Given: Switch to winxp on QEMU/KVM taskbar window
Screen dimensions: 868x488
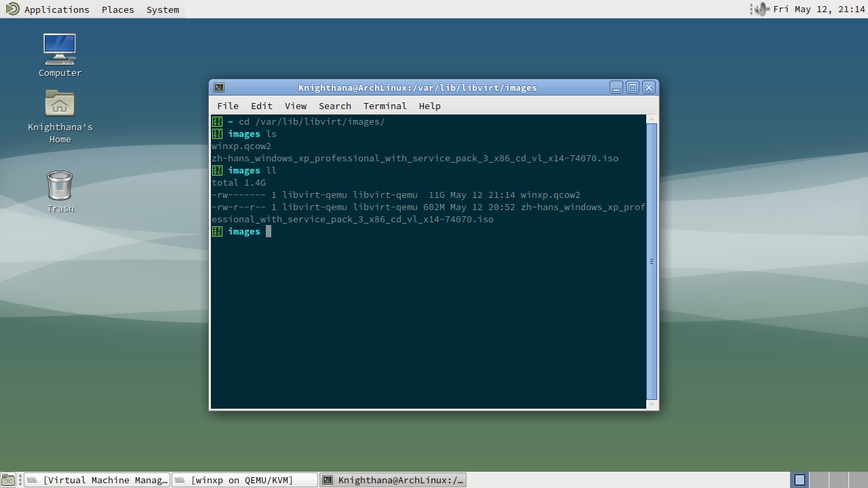Looking at the screenshot, I should [244, 480].
